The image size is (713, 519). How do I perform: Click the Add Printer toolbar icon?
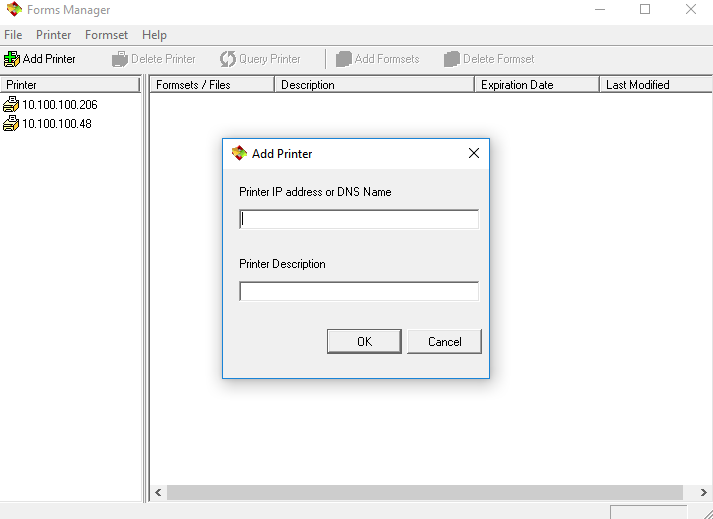[x=12, y=59]
